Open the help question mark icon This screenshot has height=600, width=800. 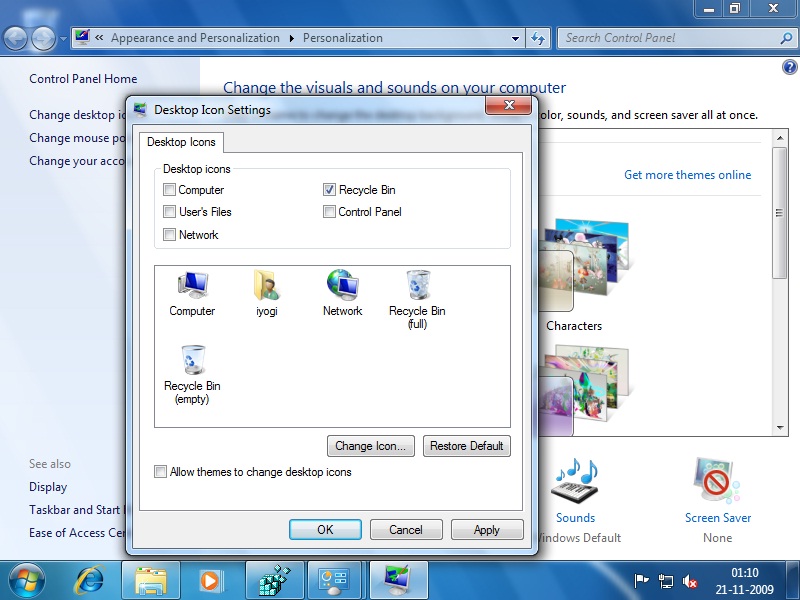[x=789, y=67]
